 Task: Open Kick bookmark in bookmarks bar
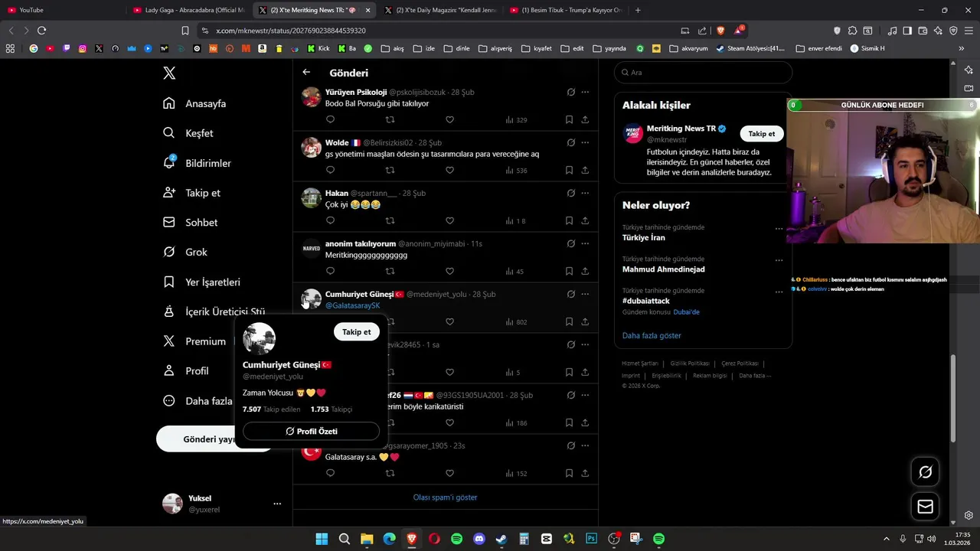(x=318, y=48)
